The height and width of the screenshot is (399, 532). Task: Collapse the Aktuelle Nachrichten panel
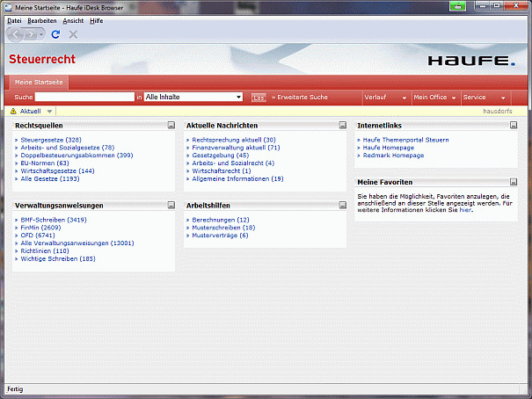click(343, 125)
